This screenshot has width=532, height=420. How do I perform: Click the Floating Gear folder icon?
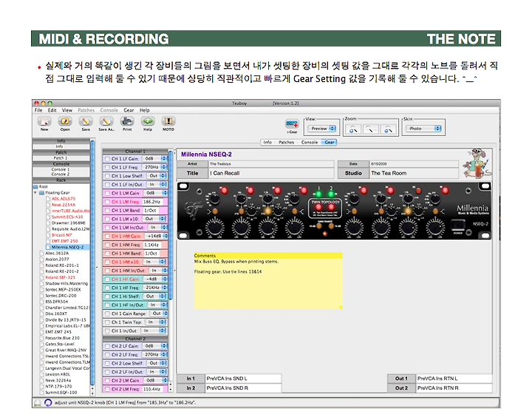coord(41,192)
